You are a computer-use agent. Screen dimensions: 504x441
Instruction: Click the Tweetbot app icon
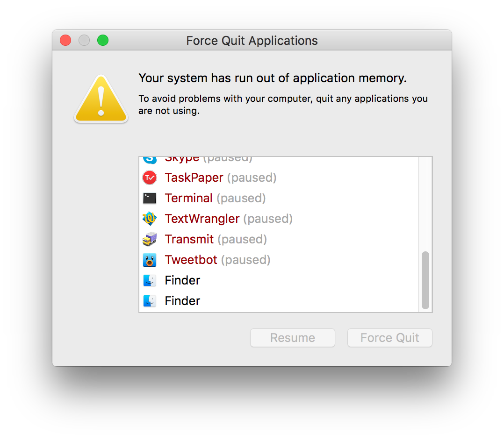coord(150,260)
